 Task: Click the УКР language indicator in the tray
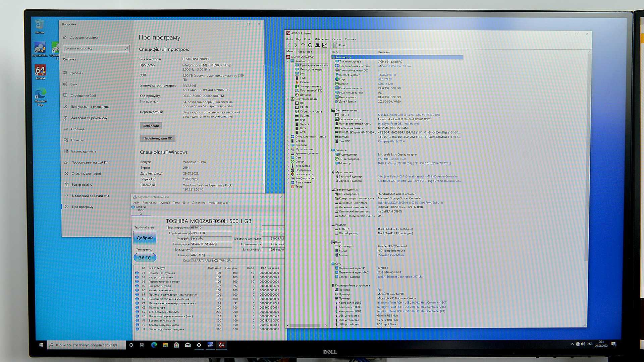(x=590, y=344)
